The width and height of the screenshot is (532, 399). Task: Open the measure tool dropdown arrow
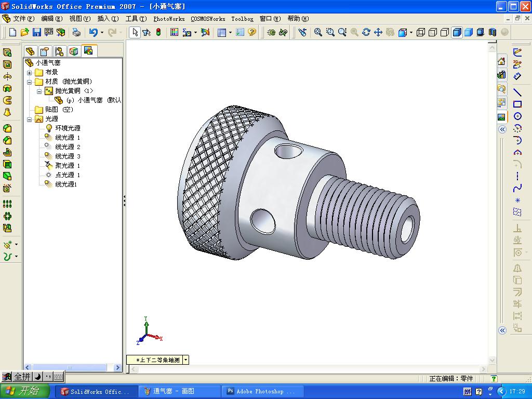pyautogui.click(x=195, y=33)
